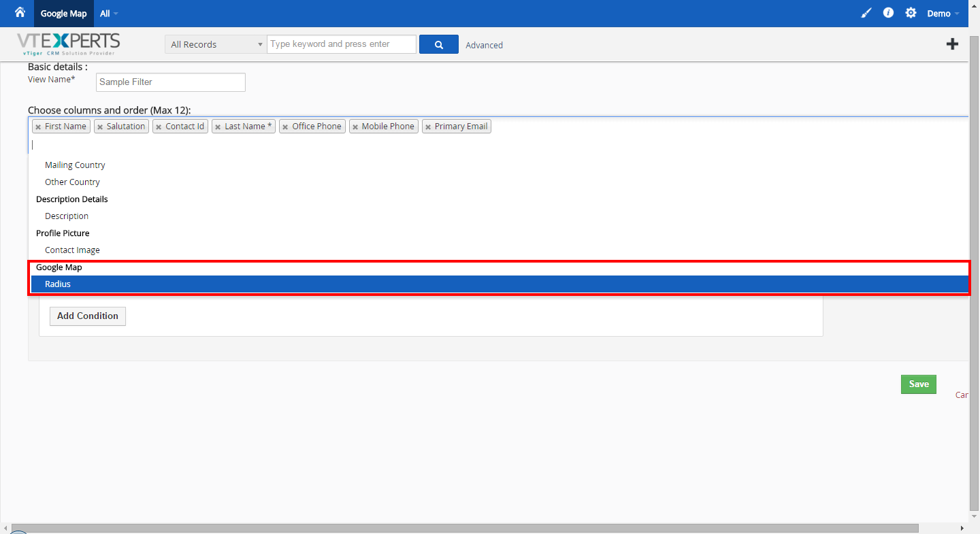Click the horizontal scrollbar left arrow
This screenshot has width=980, height=534.
click(5, 529)
